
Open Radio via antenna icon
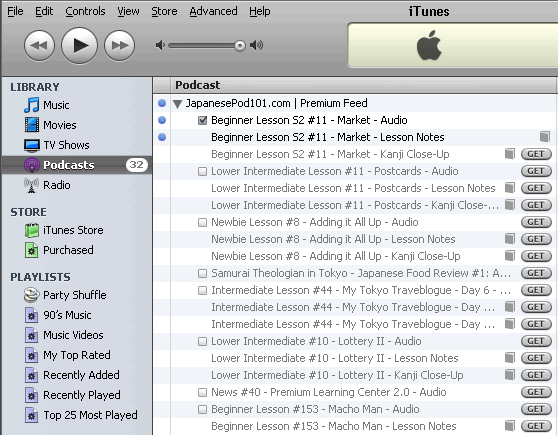(x=32, y=185)
